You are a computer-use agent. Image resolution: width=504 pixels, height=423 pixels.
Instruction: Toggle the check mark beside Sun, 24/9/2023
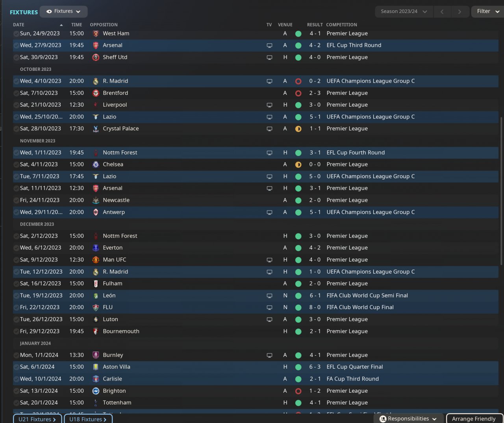pyautogui.click(x=16, y=34)
